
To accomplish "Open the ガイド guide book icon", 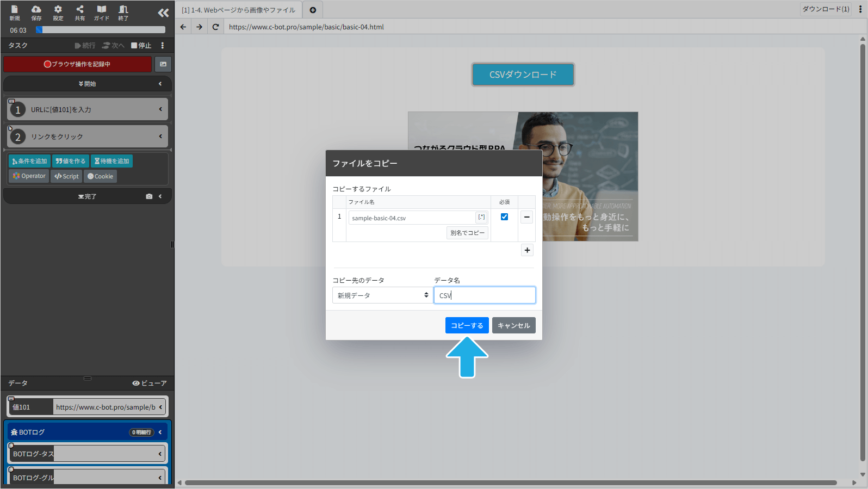I will (102, 13).
